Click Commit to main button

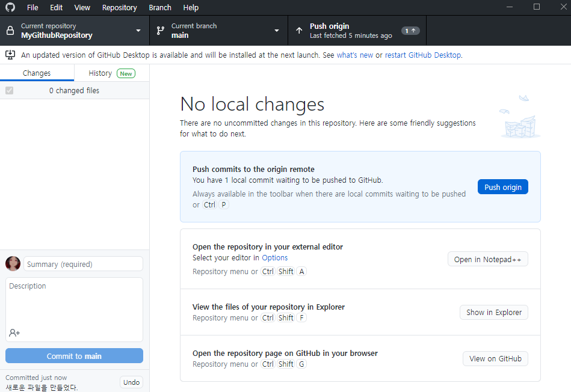tap(74, 356)
